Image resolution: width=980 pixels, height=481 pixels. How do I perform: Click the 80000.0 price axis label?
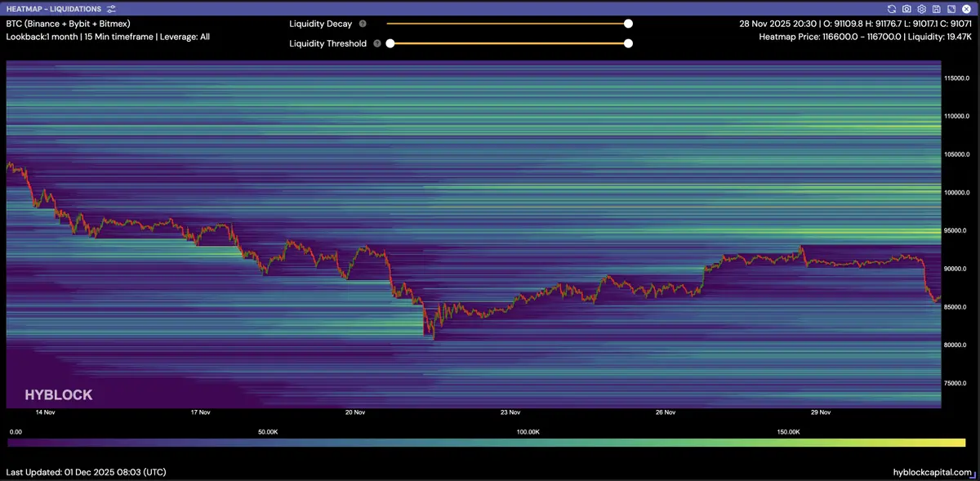tap(957, 345)
